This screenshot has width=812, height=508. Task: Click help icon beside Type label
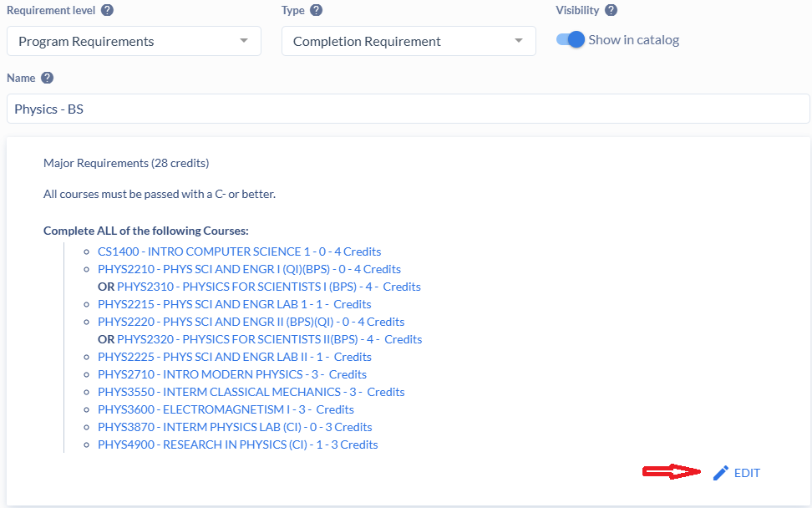click(x=316, y=11)
